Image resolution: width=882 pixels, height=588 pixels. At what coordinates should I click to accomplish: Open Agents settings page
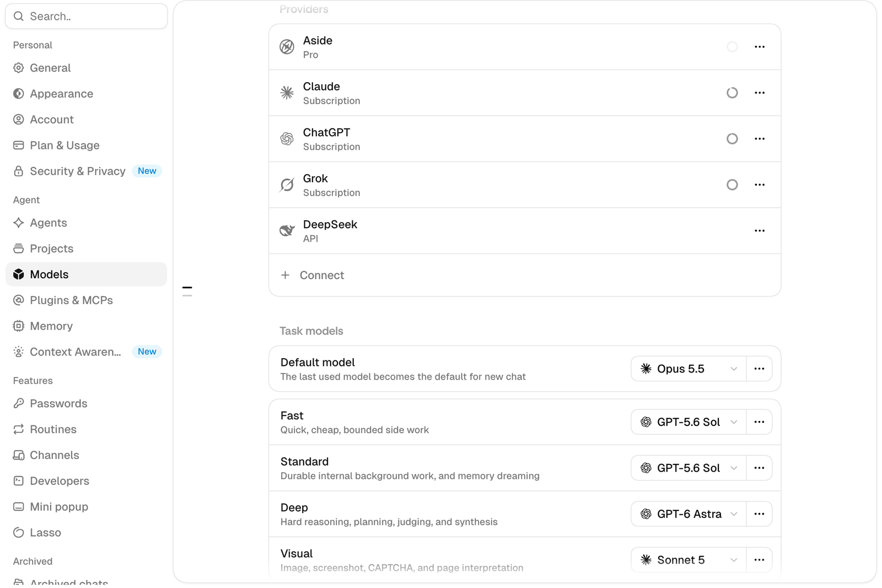click(x=86, y=223)
